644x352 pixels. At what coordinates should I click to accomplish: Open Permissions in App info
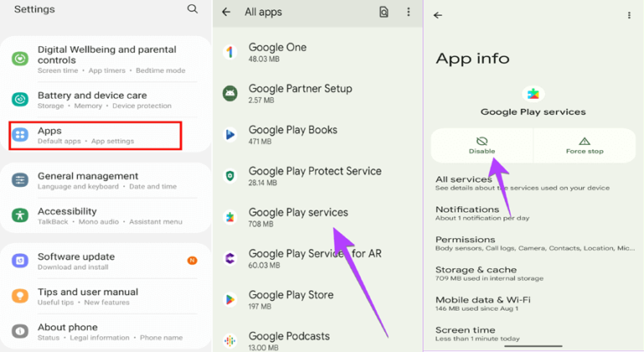[533, 243]
